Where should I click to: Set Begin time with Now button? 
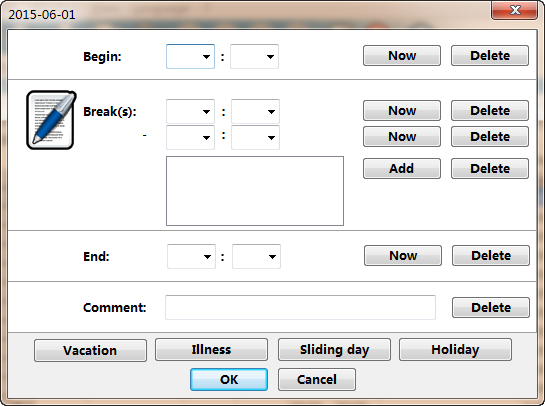pyautogui.click(x=402, y=56)
